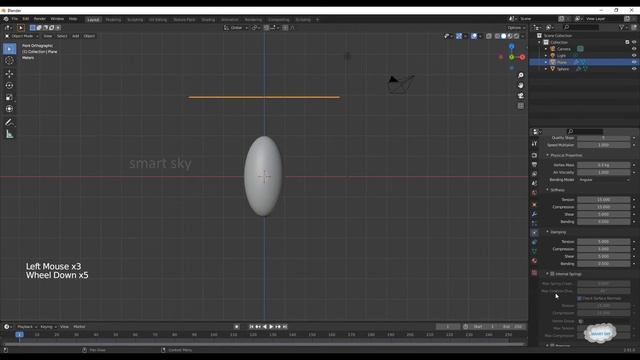640x360 pixels.
Task: Toggle X-ray mode button
Action: (x=489, y=36)
